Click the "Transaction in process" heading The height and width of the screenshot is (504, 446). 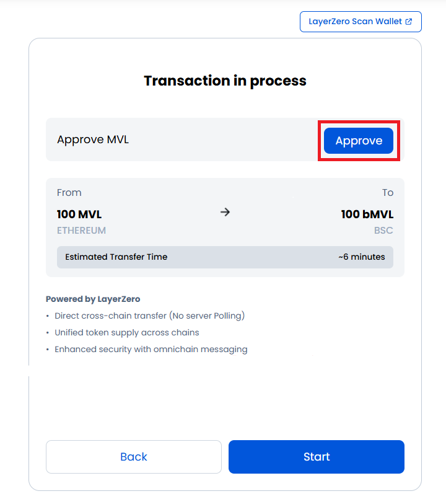225,81
